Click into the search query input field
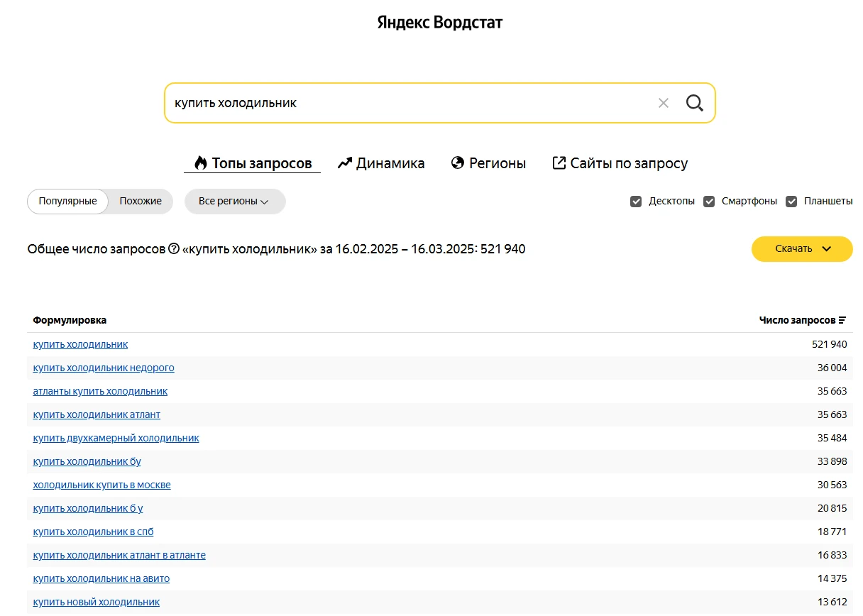Screen dimensions: 863x616 [405, 103]
